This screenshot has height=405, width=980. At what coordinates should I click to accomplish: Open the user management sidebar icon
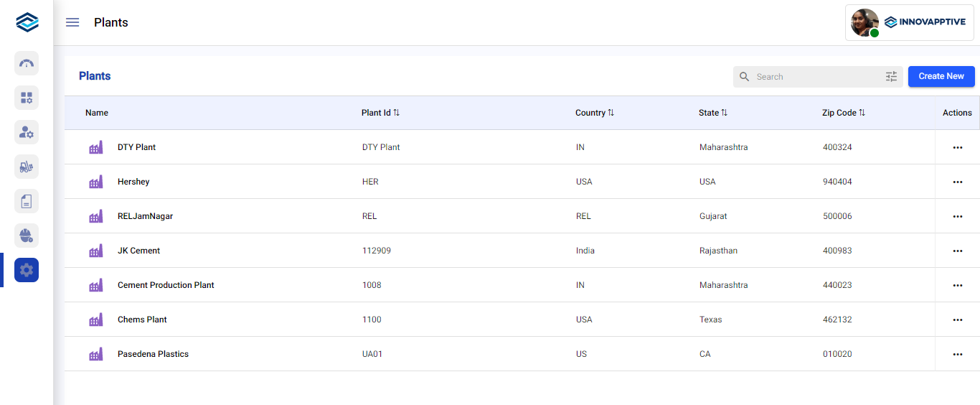[27, 132]
